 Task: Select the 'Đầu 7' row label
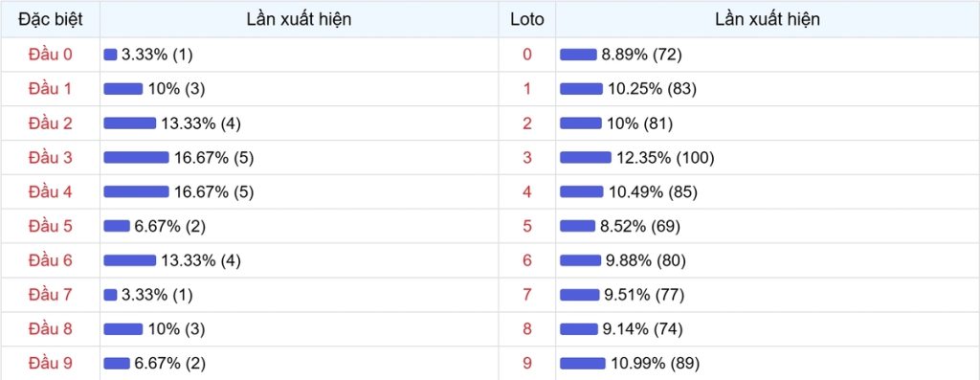click(50, 295)
